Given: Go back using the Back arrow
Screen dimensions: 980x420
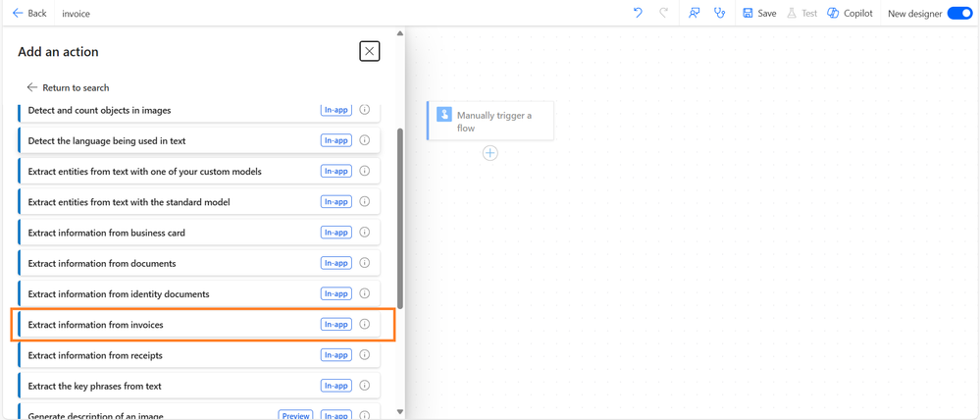Looking at the screenshot, I should [29, 13].
